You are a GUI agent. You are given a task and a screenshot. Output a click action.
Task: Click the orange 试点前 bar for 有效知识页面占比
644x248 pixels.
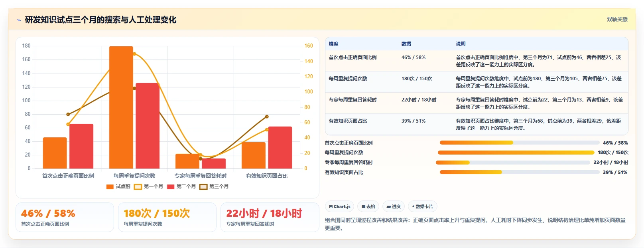(x=254, y=155)
